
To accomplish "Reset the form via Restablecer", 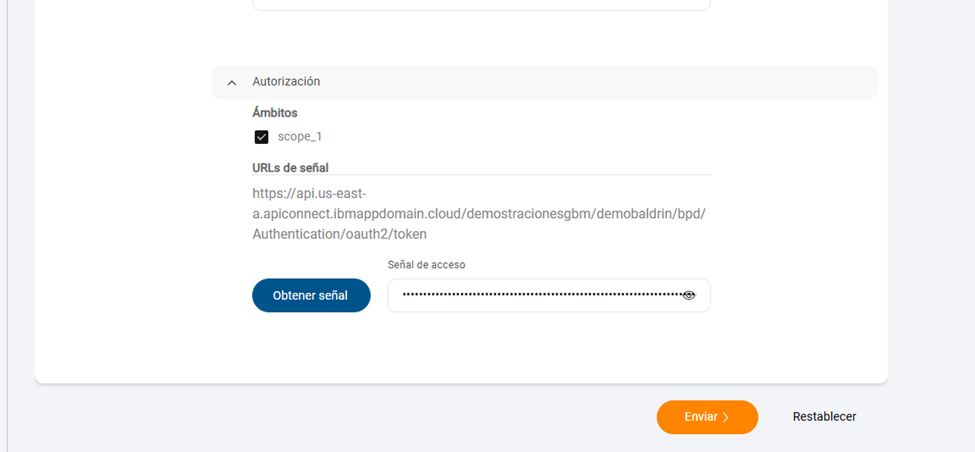I will [x=824, y=417].
